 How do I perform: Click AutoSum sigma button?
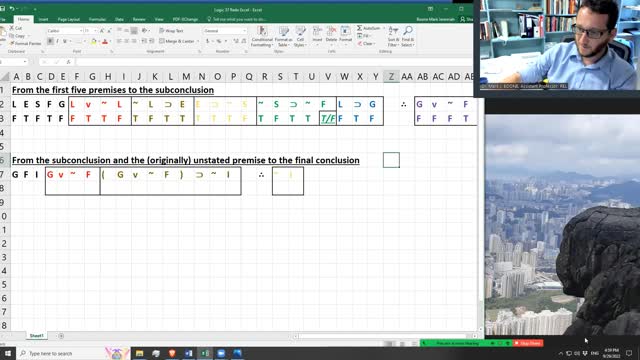tap(368, 28)
